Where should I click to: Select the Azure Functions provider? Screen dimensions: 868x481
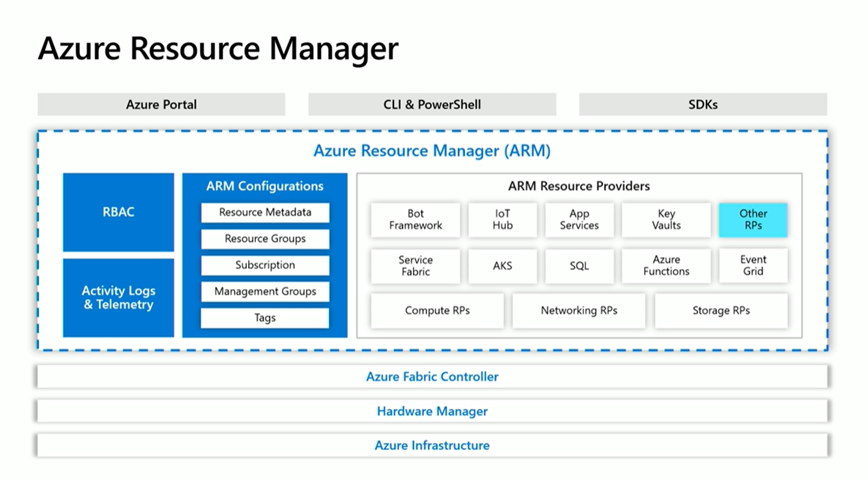[666, 266]
